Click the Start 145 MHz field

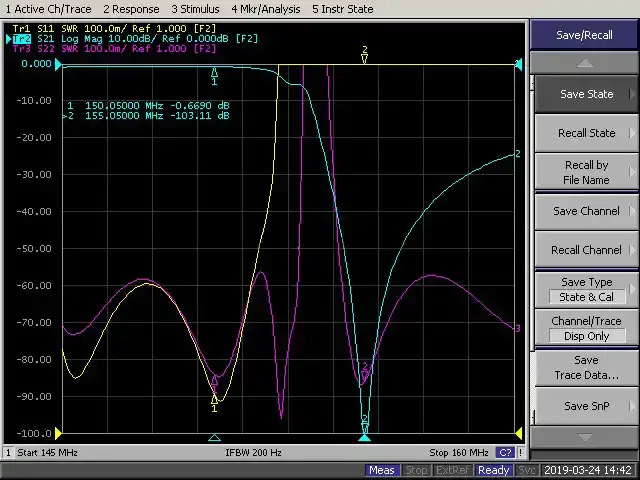(x=47, y=453)
